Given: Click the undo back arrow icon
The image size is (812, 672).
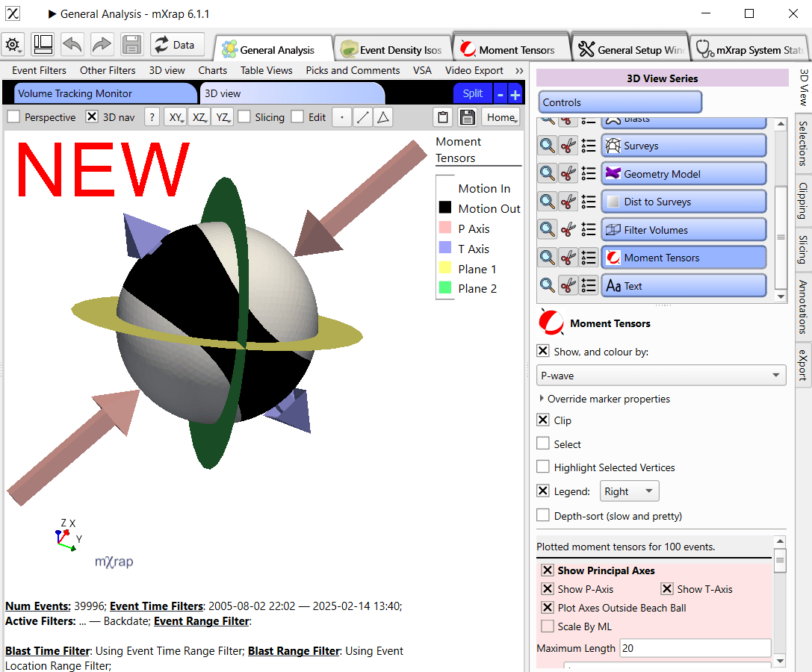Looking at the screenshot, I should (72, 45).
